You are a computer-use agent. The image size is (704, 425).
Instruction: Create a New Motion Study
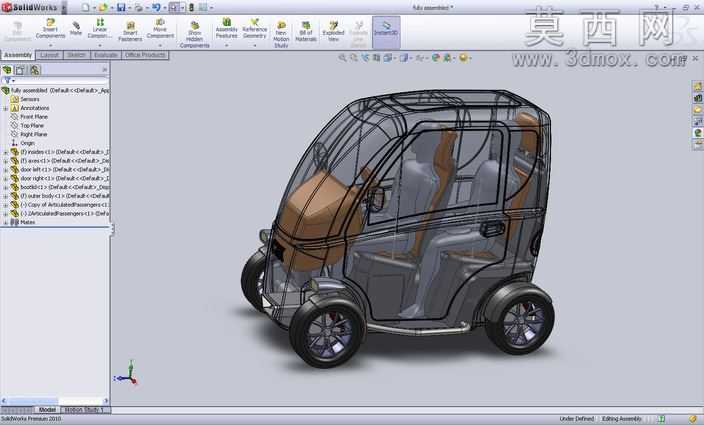point(281,34)
